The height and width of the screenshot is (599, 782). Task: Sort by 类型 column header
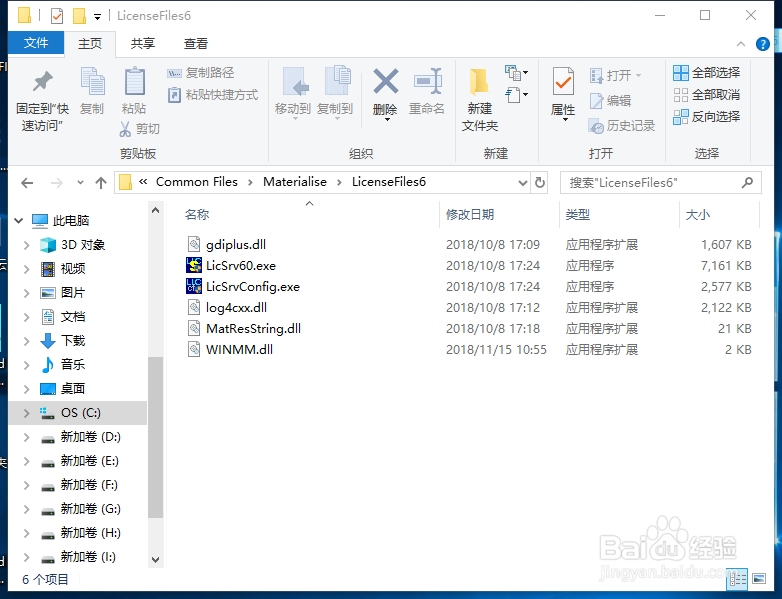click(578, 215)
